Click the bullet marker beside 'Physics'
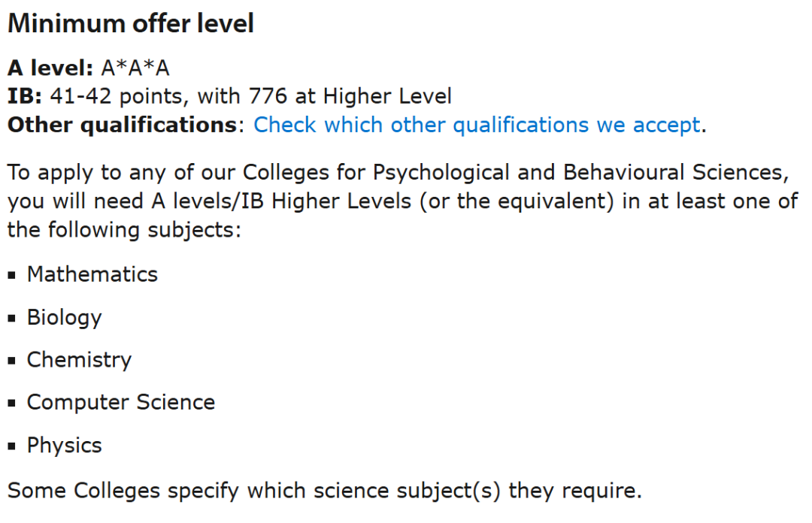 (x=13, y=447)
